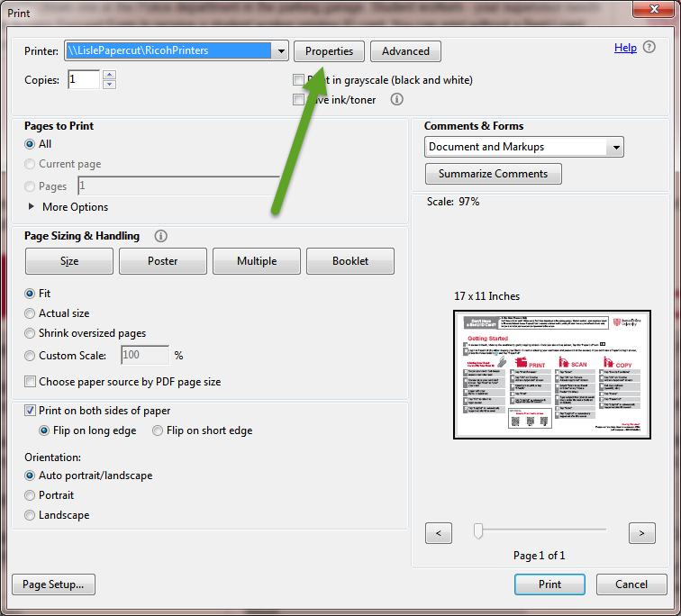Increase copies with the up spinner arrow
The image size is (681, 616).
[x=109, y=76]
